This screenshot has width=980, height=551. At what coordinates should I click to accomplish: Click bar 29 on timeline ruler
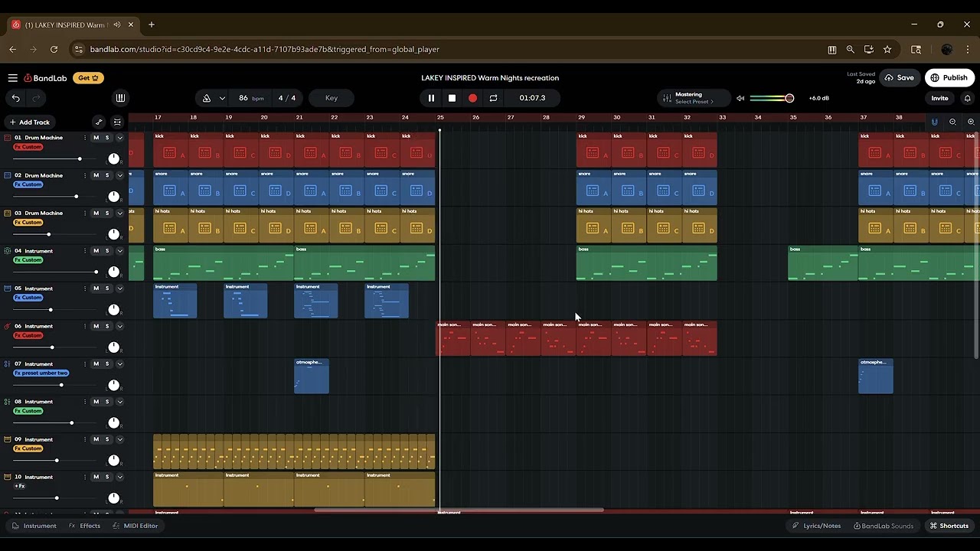pos(582,117)
